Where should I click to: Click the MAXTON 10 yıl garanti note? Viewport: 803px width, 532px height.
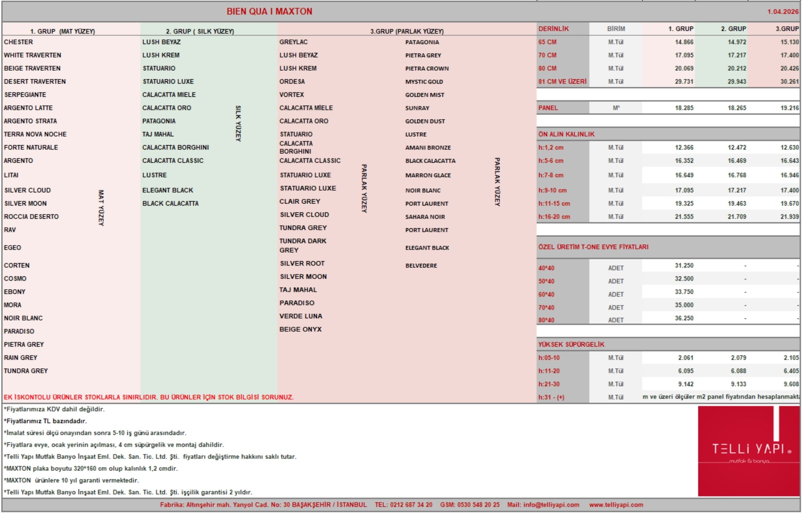pyautogui.click(x=71, y=480)
